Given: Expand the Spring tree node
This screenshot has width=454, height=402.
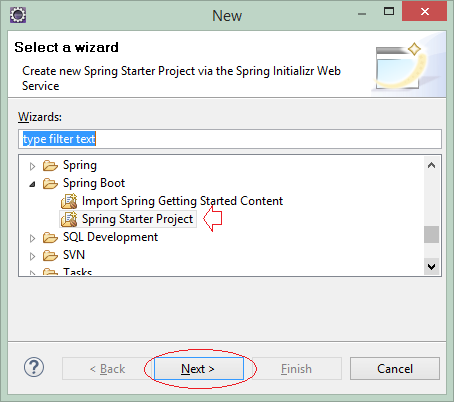Looking at the screenshot, I should tap(32, 166).
